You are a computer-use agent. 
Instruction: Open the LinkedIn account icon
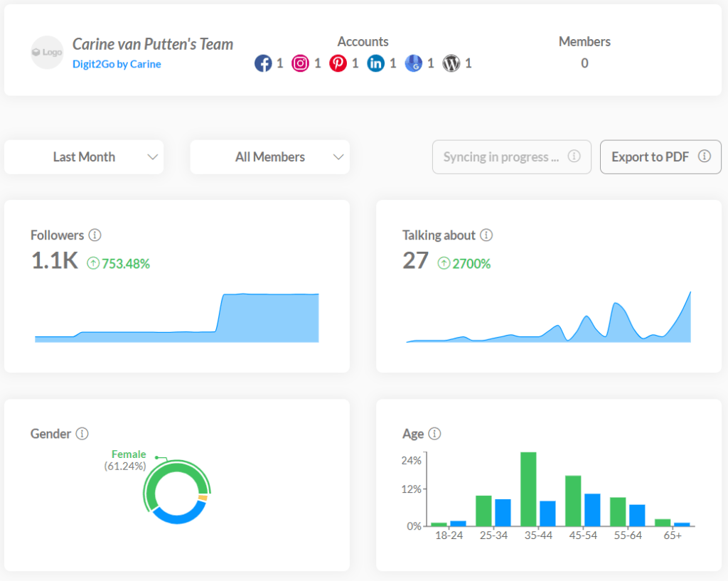376,63
